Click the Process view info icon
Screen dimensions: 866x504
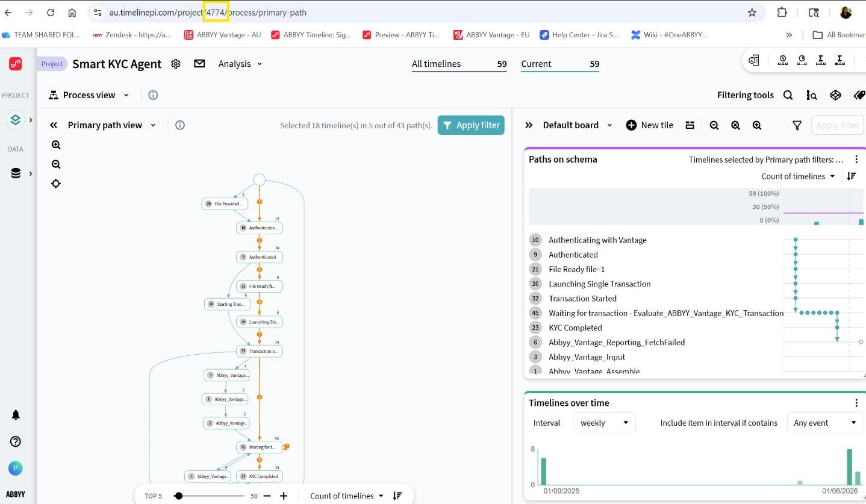pyautogui.click(x=153, y=95)
